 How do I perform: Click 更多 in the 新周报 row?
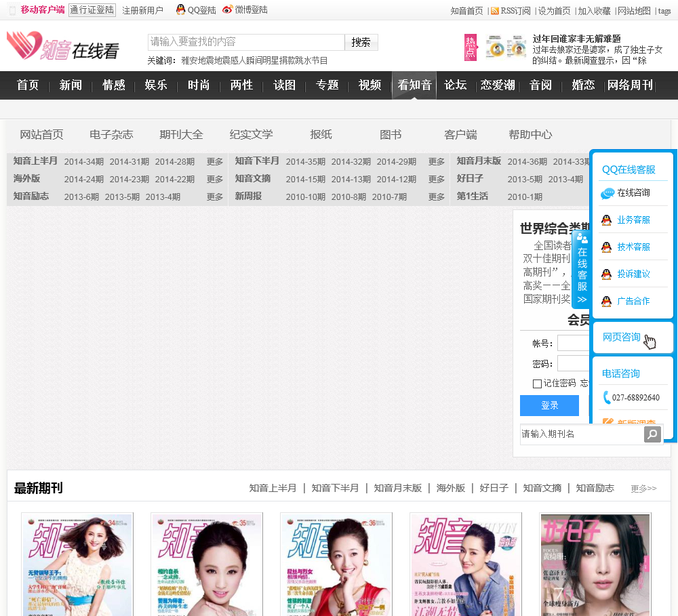(436, 197)
